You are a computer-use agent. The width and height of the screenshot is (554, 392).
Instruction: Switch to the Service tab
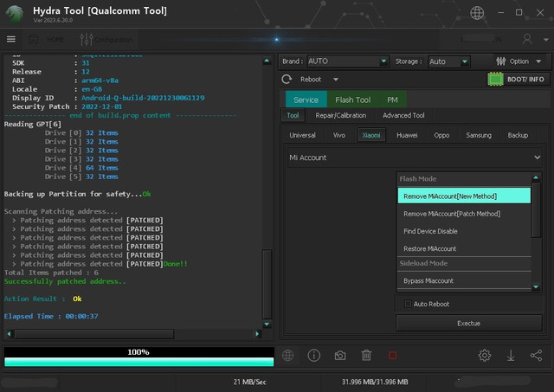point(306,100)
